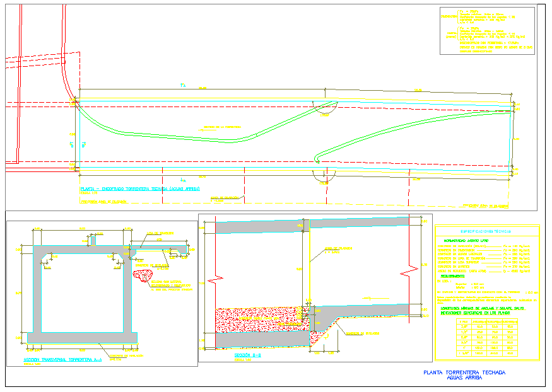552x392 pixels.
Task: Click the 'SECCIÓN B-B' underlined label
Action: (x=242, y=356)
